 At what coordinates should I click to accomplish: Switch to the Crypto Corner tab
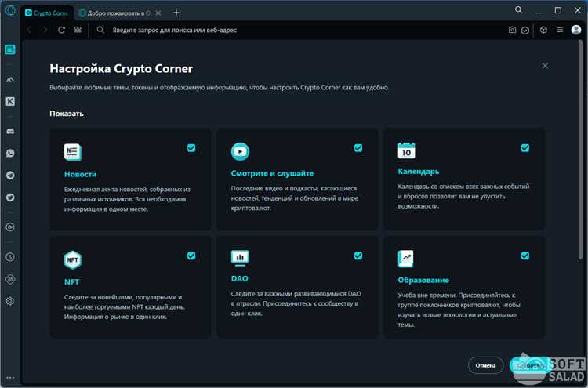(x=46, y=13)
